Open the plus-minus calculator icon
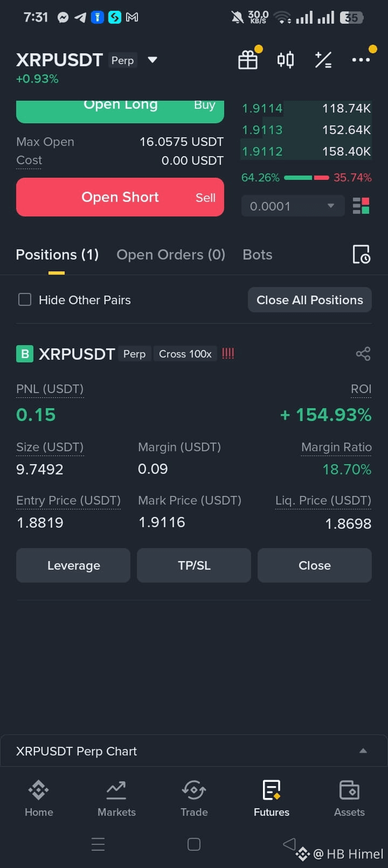Screen dimensions: 388x868 [x=323, y=60]
